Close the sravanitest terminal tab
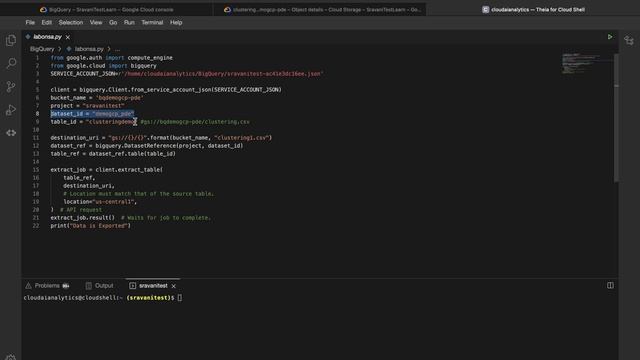Viewport: 640px width, 360px height. [173, 286]
